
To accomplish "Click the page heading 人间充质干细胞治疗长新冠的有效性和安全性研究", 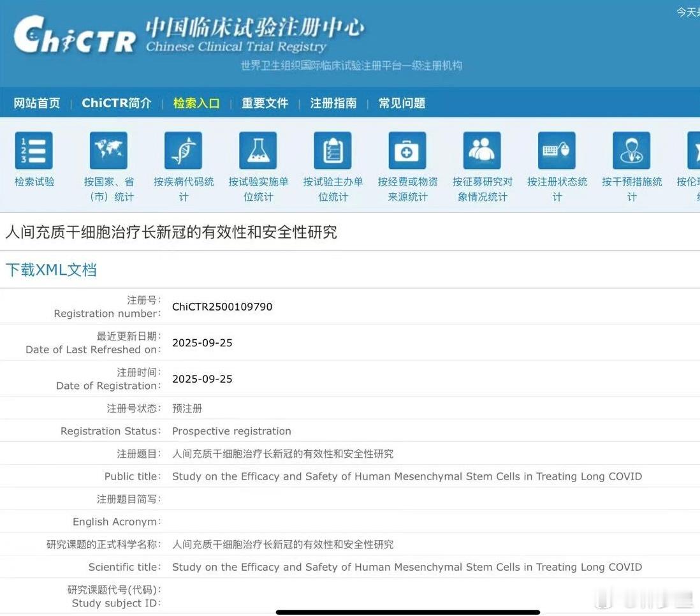I will point(171,232).
